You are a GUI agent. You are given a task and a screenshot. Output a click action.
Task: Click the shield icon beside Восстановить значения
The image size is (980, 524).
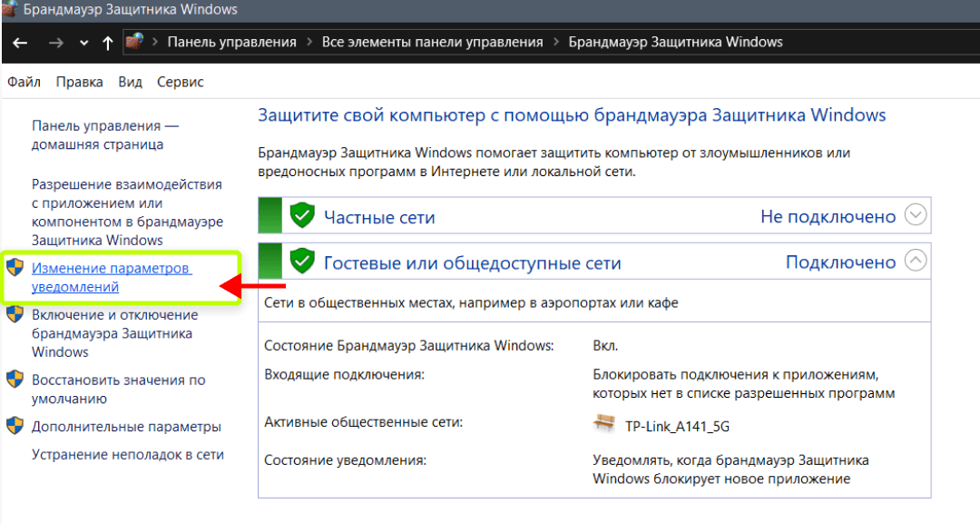15,379
